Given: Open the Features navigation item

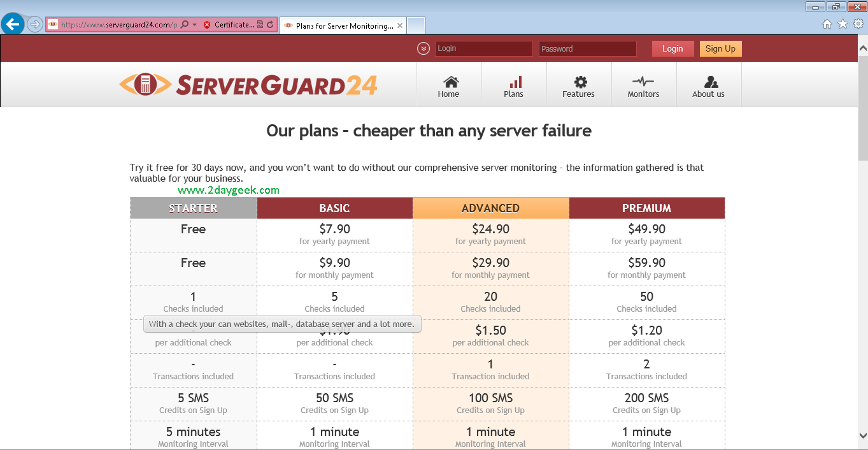Looking at the screenshot, I should coord(578,85).
